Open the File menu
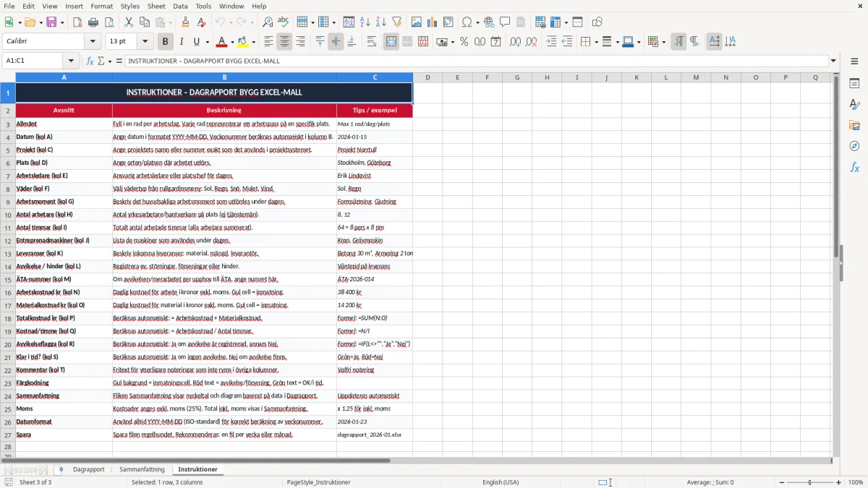This screenshot has height=488, width=868. pyautogui.click(x=9, y=6)
